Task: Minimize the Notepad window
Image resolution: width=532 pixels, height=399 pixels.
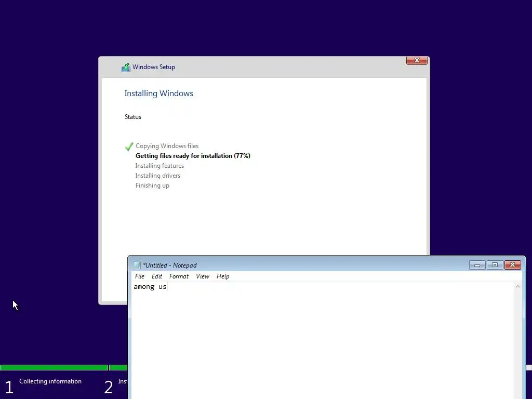Action: point(477,265)
